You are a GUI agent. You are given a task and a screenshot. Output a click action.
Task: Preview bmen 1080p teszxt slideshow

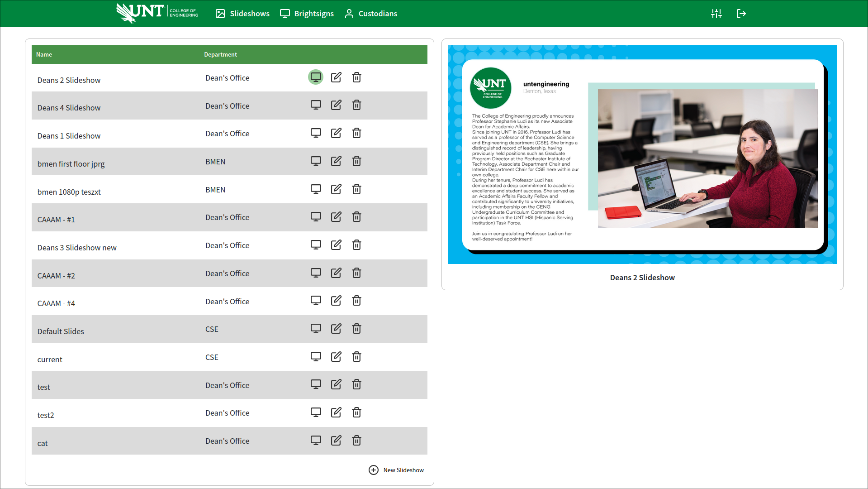pos(316,189)
